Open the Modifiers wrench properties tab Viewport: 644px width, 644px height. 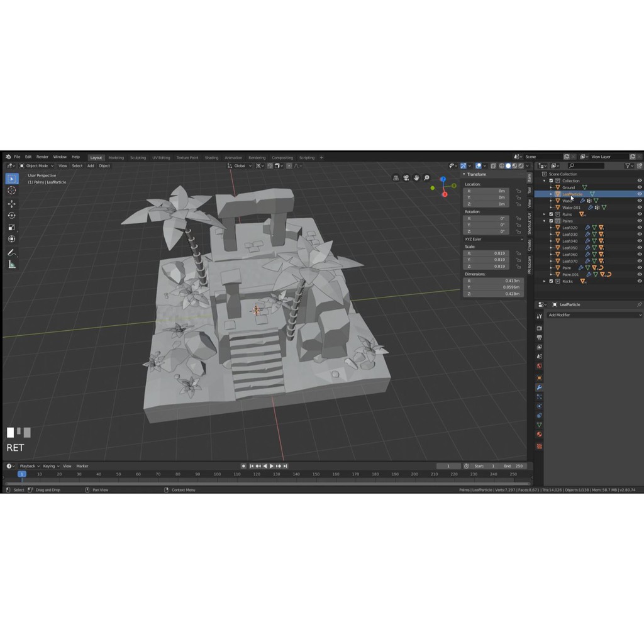539,387
